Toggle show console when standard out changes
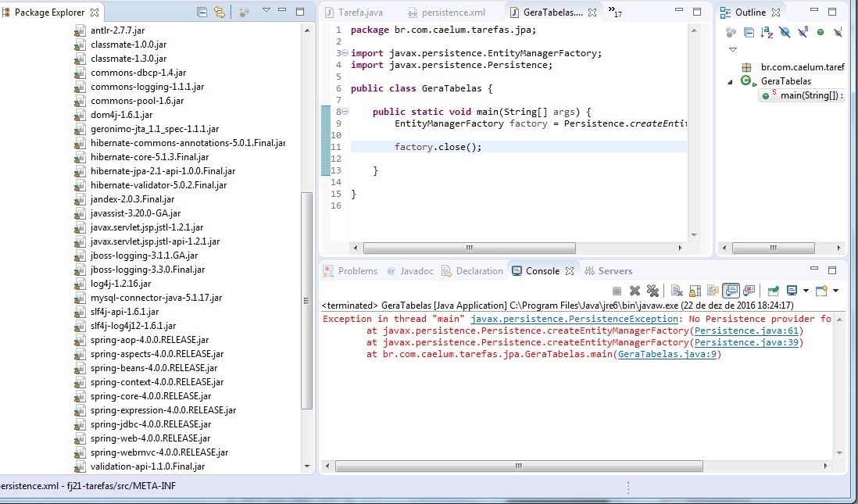Image resolution: width=858 pixels, height=504 pixels. point(731,291)
